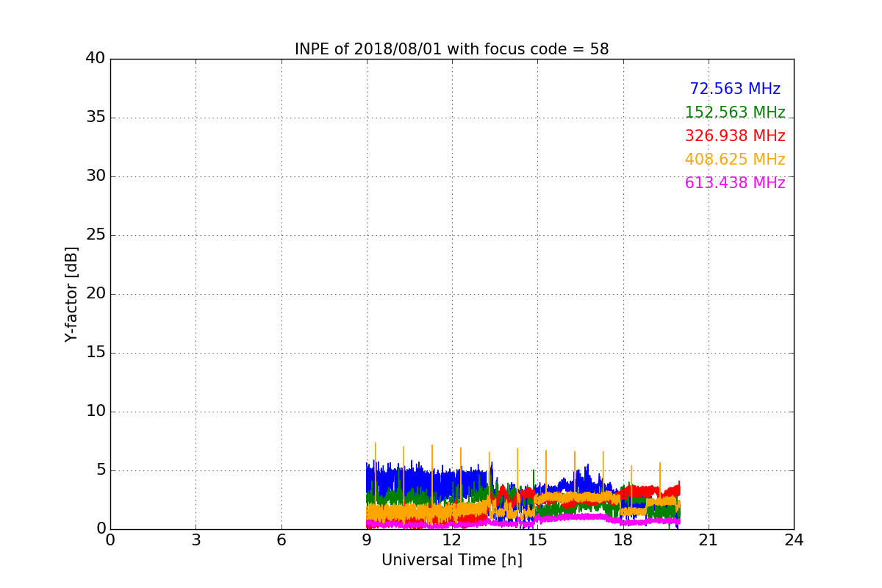Select the 613.438 MHz legend label

pyautogui.click(x=735, y=183)
